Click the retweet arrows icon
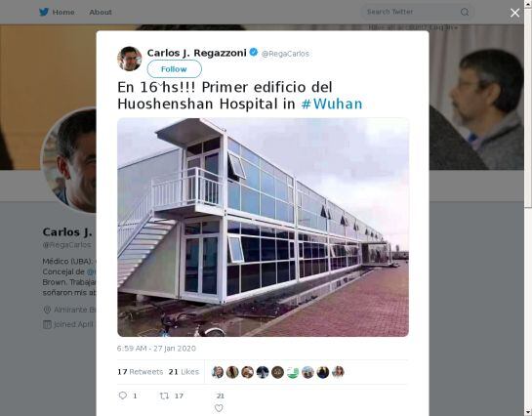 (x=164, y=395)
